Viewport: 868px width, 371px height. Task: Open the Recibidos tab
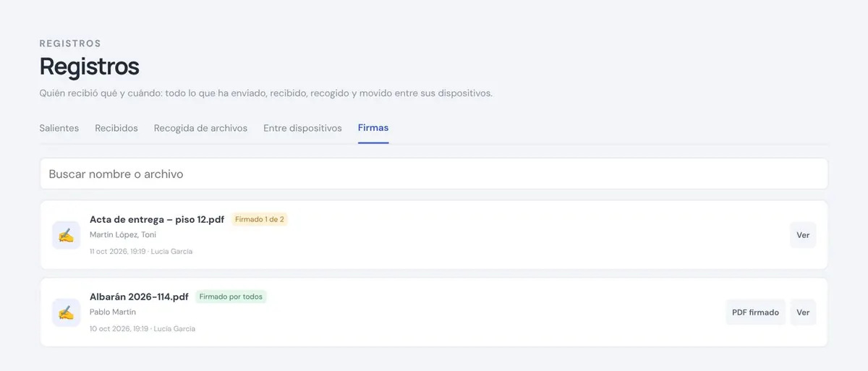(116, 128)
